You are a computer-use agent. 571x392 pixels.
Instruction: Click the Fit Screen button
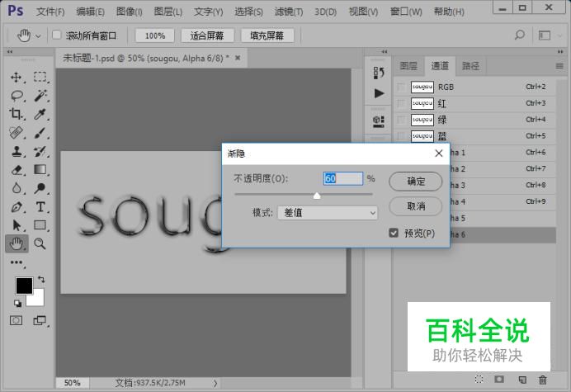click(207, 35)
